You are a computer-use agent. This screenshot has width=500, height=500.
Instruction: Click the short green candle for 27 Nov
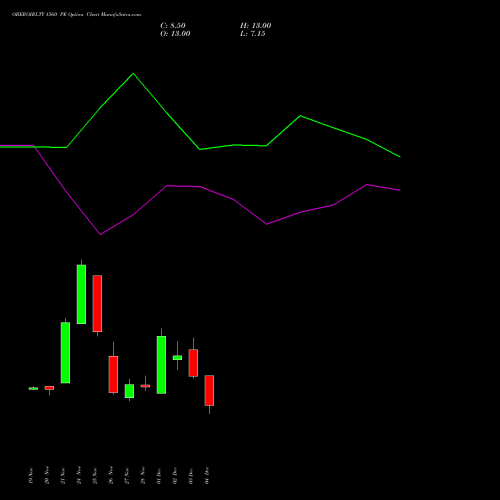coord(129,391)
